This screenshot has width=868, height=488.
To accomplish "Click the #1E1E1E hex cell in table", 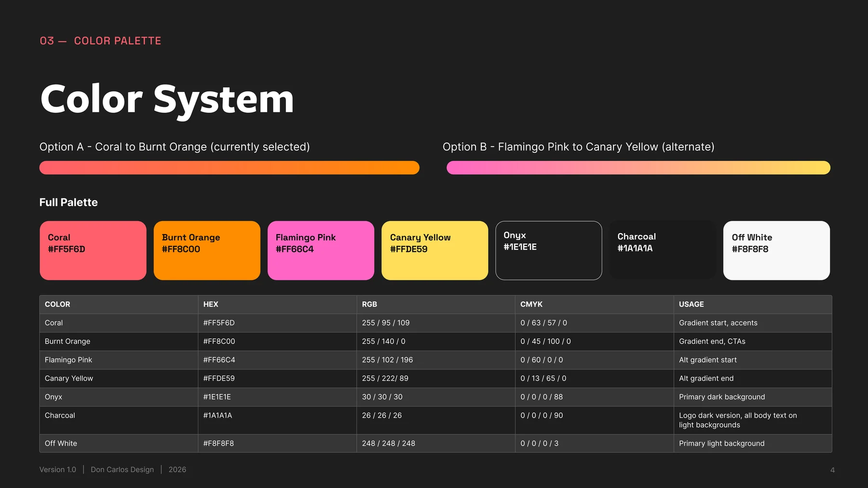I will point(277,397).
